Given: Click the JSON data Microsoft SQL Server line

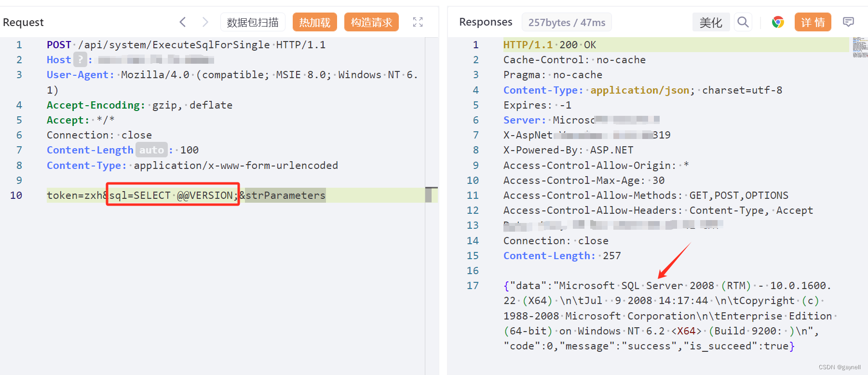Looking at the screenshot, I should (667, 286).
